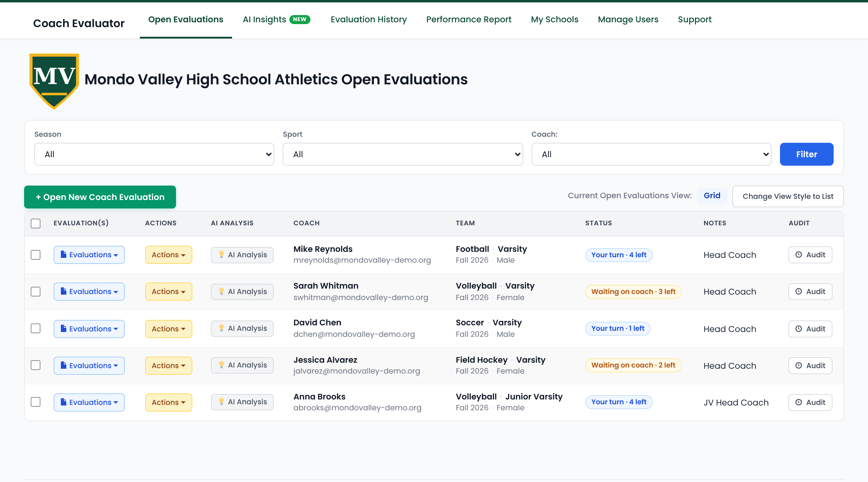Click the document icon in Sarah Whitman's Evaluations button
Screen dimensions: 868x482
63,291
